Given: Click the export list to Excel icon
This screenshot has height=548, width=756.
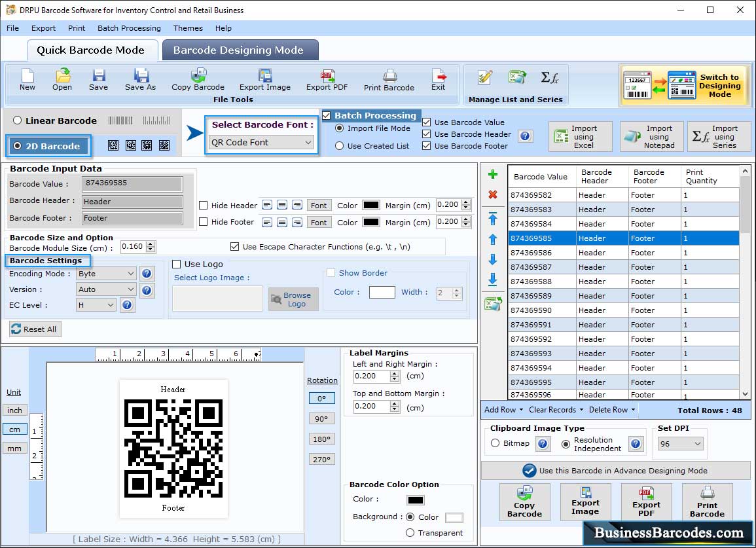Looking at the screenshot, I should pyautogui.click(x=494, y=303).
